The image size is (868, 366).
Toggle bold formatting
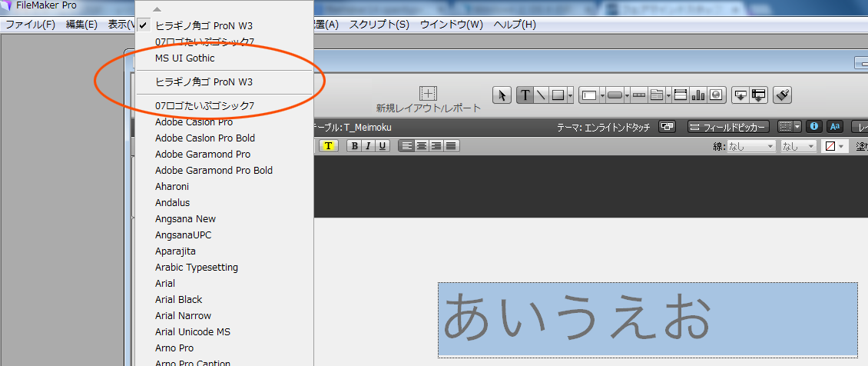(353, 146)
